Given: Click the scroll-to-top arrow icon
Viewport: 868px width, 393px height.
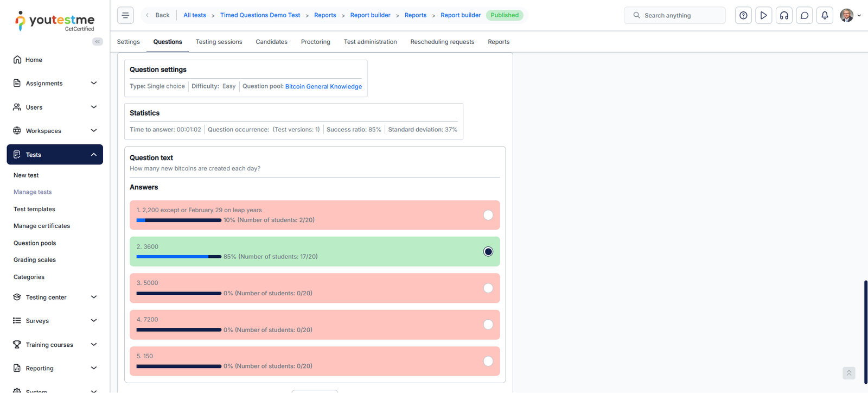Looking at the screenshot, I should click(849, 373).
